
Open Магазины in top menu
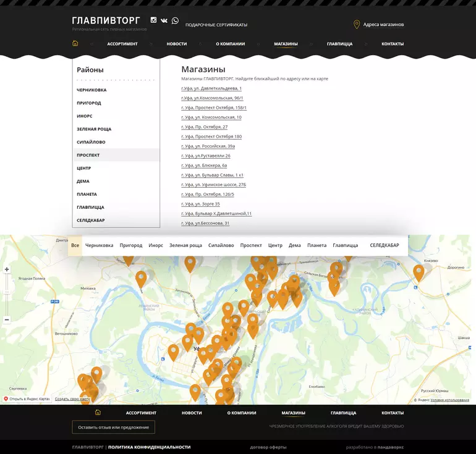286,44
